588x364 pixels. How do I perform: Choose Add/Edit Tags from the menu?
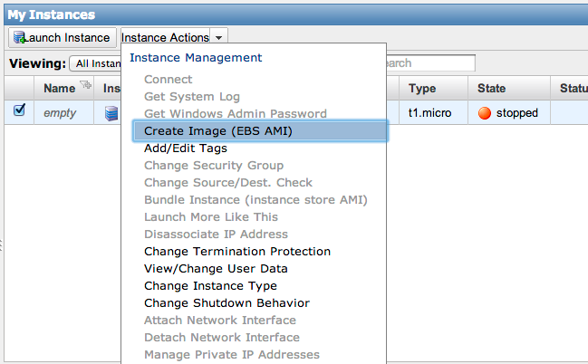(x=185, y=148)
